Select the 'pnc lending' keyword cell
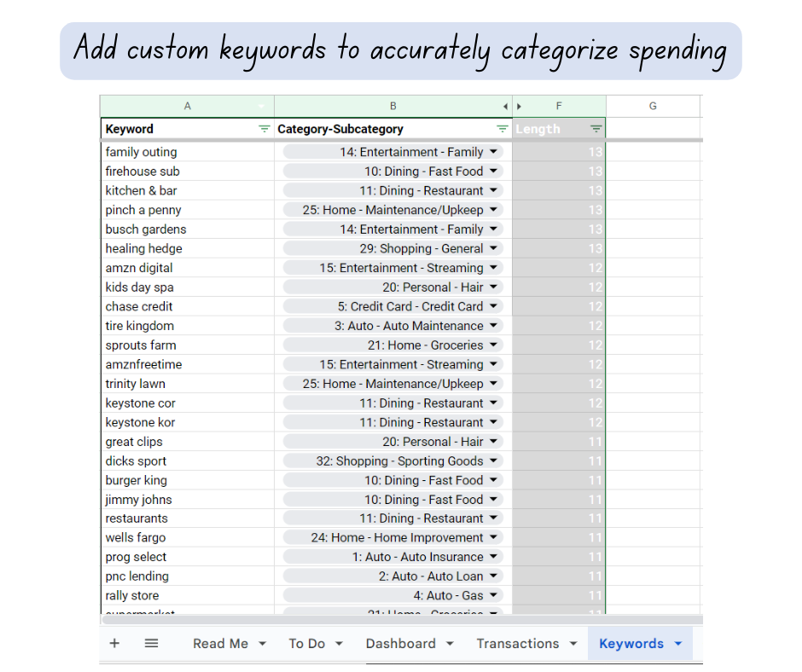 [187, 576]
